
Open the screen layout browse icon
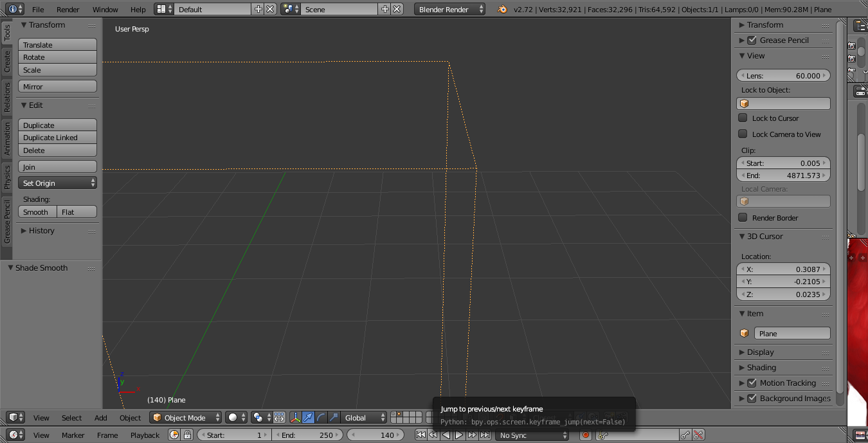click(165, 9)
